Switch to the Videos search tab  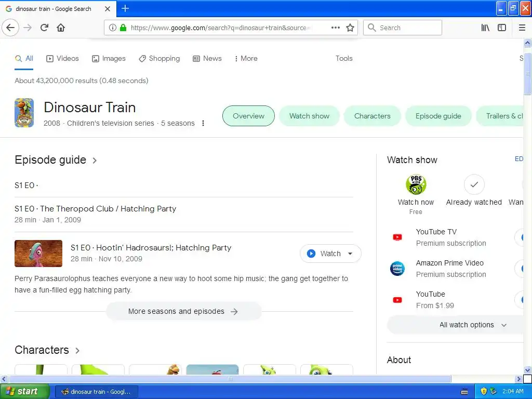[62, 58]
